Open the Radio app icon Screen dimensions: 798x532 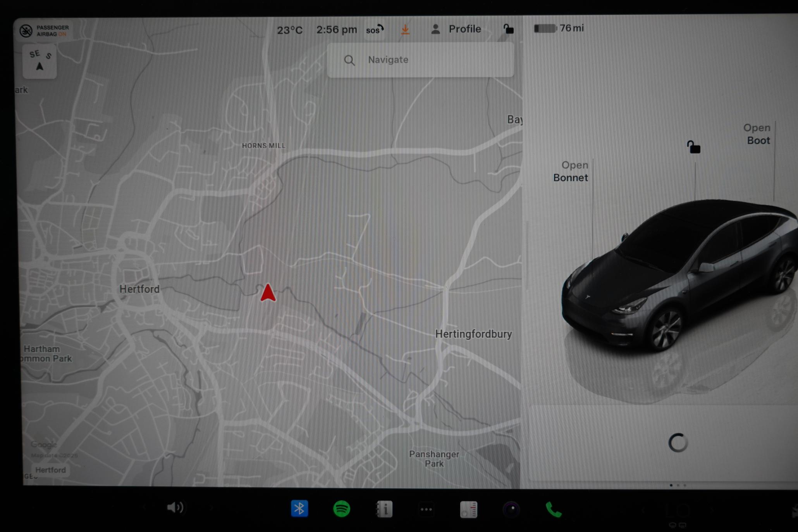pyautogui.click(x=468, y=510)
